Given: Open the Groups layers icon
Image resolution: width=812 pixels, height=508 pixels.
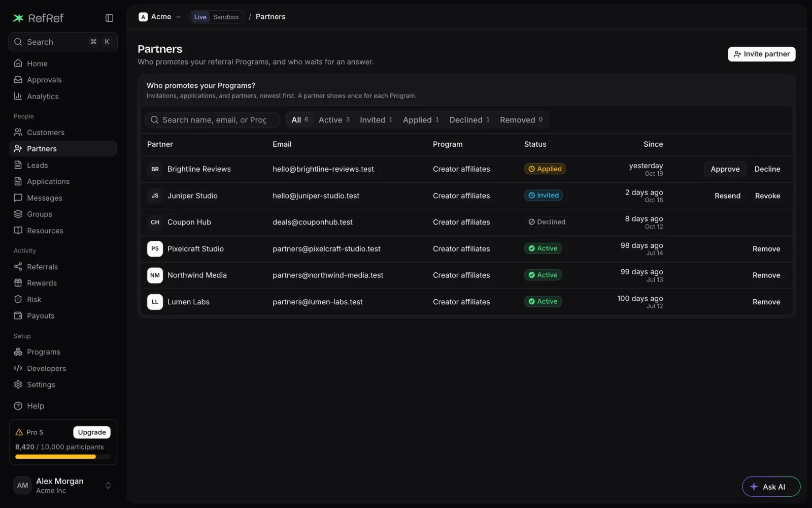Looking at the screenshot, I should coord(18,214).
